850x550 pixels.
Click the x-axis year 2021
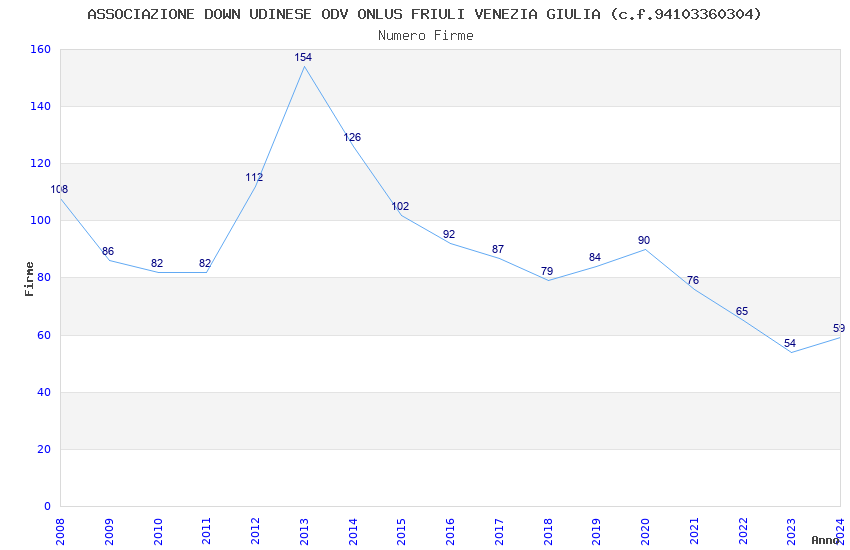point(694,532)
